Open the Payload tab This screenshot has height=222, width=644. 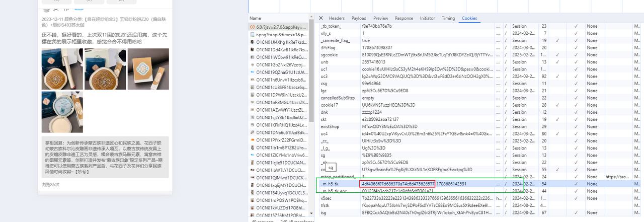[359, 18]
